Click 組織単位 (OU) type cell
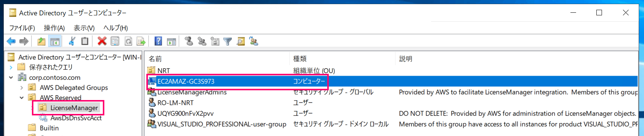 click(x=314, y=70)
